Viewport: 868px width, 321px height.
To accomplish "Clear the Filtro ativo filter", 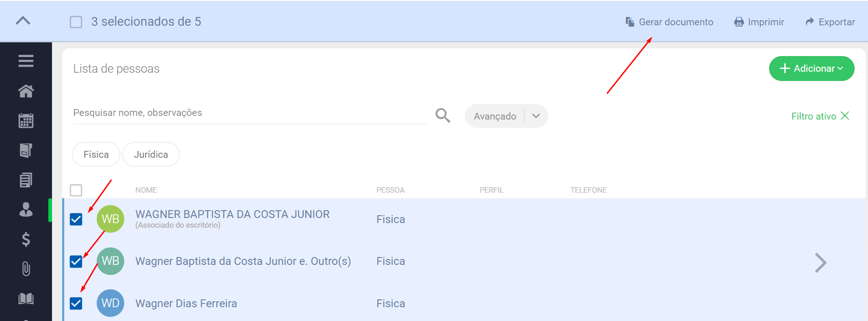I will pyautogui.click(x=845, y=116).
